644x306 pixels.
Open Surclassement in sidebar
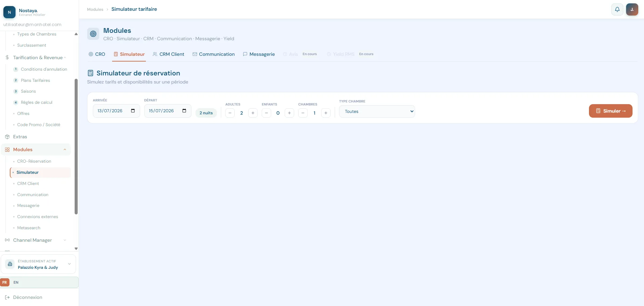coord(32,45)
